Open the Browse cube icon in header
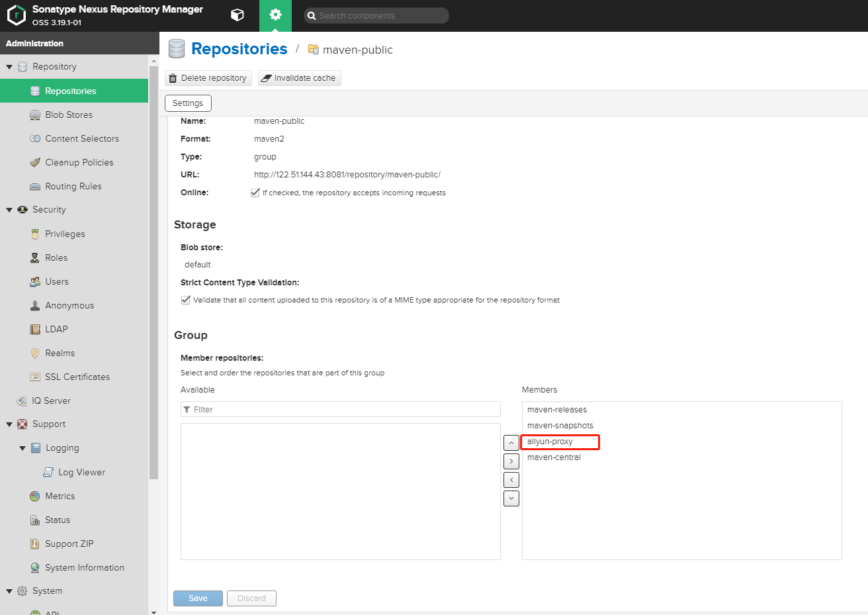The width and height of the screenshot is (868, 615). 238,15
